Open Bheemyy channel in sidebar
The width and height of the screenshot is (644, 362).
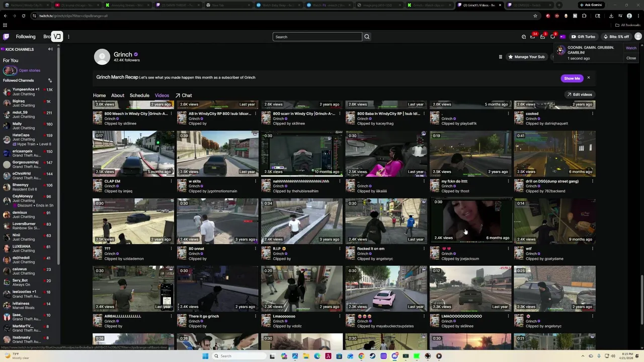click(x=29, y=187)
